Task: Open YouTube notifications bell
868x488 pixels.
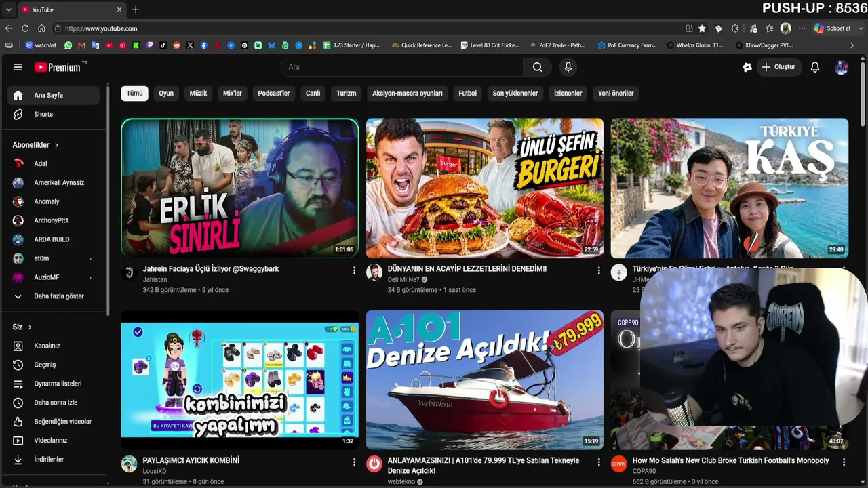Action: 815,67
